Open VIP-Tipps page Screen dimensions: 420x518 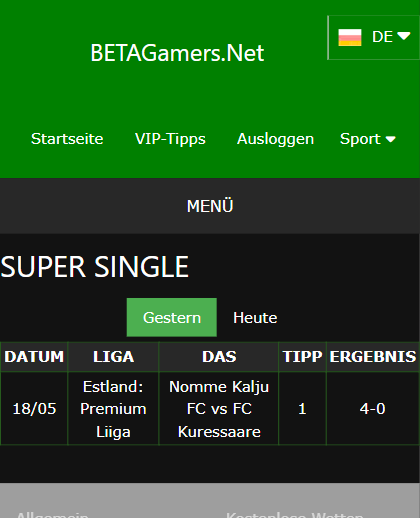click(x=170, y=139)
